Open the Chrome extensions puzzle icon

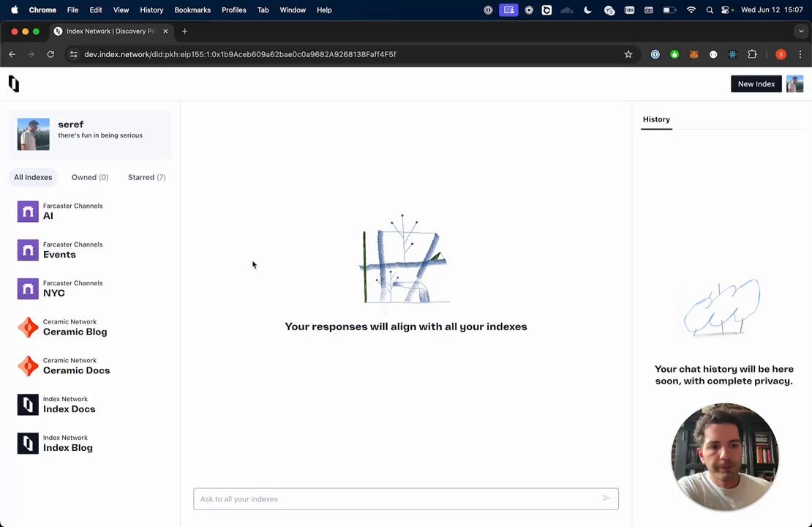752,54
